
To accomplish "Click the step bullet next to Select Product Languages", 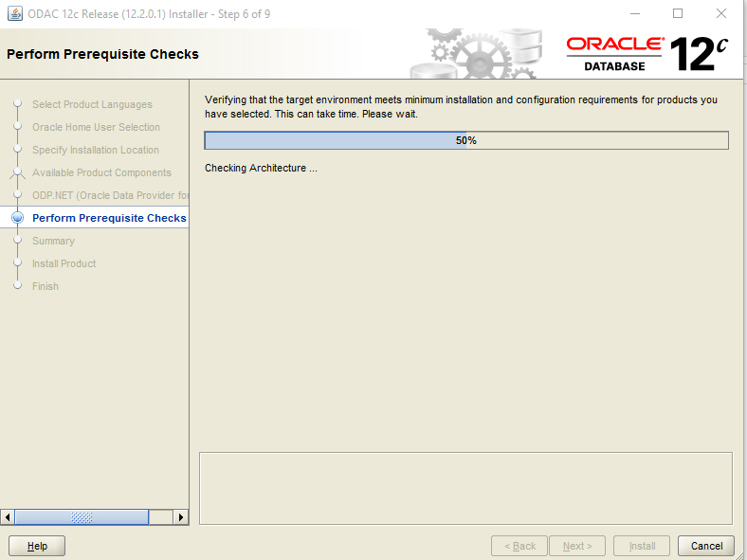I will pyautogui.click(x=18, y=103).
